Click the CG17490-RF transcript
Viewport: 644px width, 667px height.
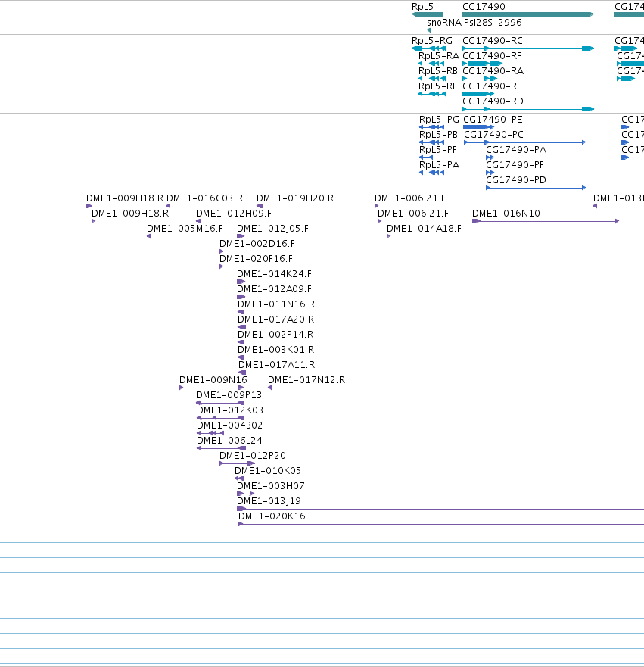pyautogui.click(x=483, y=64)
